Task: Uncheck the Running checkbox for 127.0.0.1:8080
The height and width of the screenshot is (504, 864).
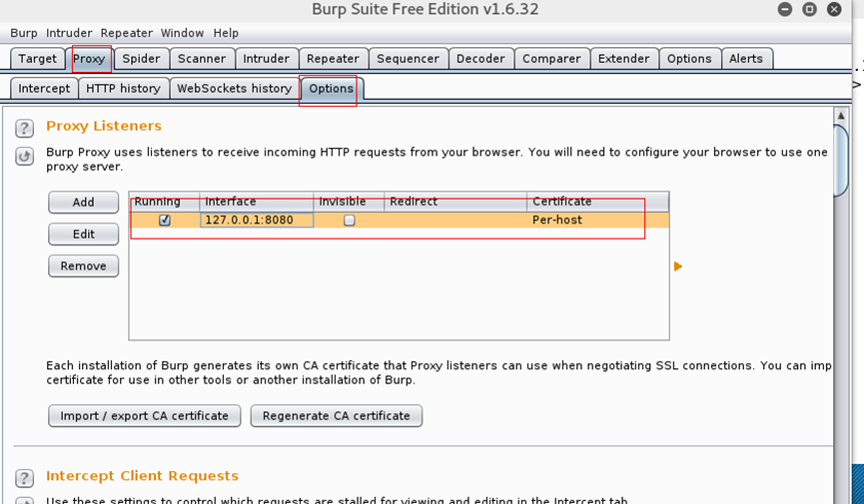Action: [x=164, y=220]
